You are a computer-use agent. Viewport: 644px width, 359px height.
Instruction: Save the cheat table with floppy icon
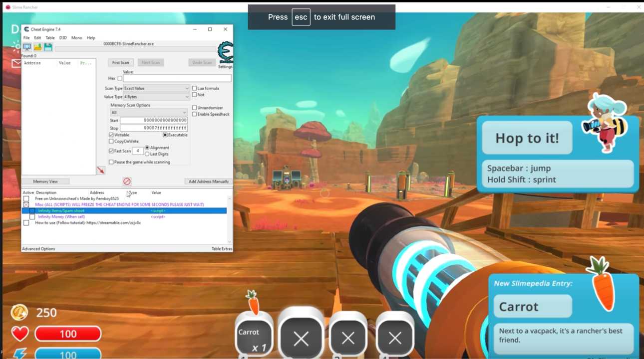tap(48, 47)
